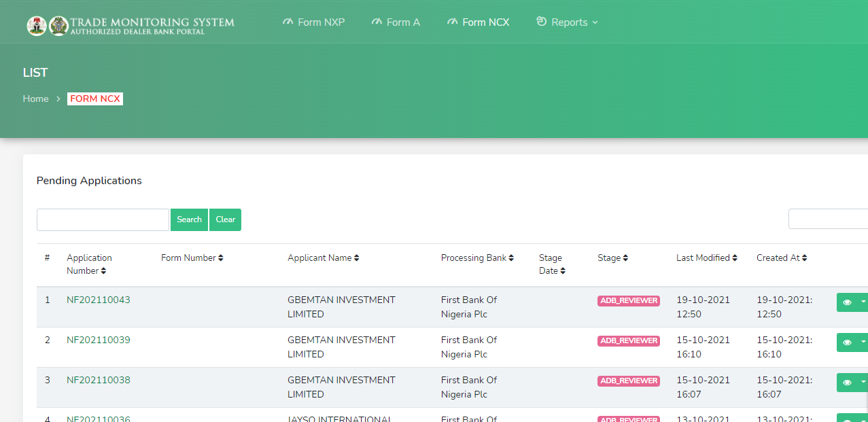View application NF202110039 with eye button
This screenshot has width=868, height=422.
(x=847, y=342)
